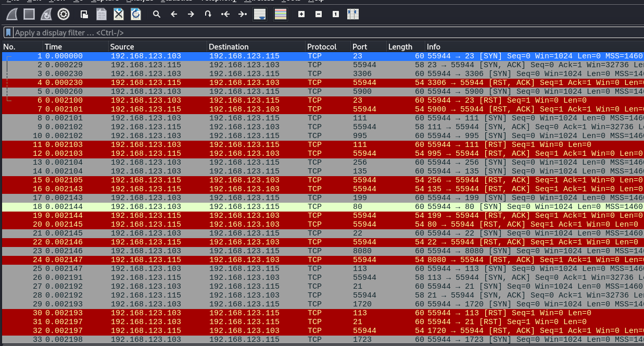Image resolution: width=644 pixels, height=346 pixels.
Task: Sort packets by the Protocol column
Action: pyautogui.click(x=322, y=46)
